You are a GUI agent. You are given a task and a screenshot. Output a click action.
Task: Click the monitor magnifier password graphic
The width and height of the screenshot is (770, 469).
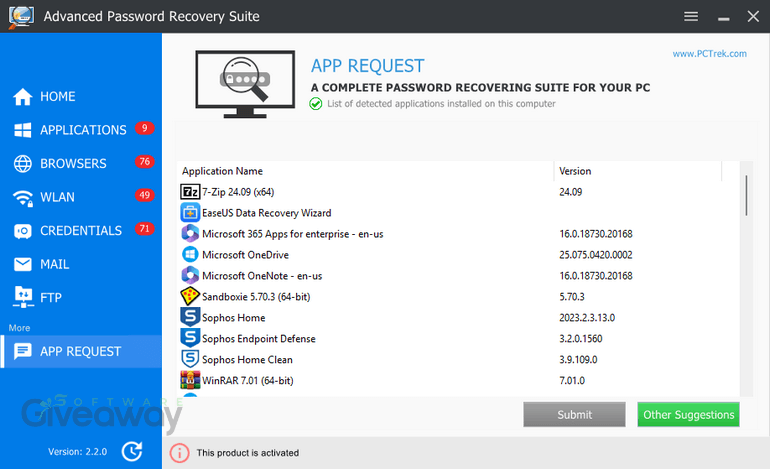pos(245,84)
